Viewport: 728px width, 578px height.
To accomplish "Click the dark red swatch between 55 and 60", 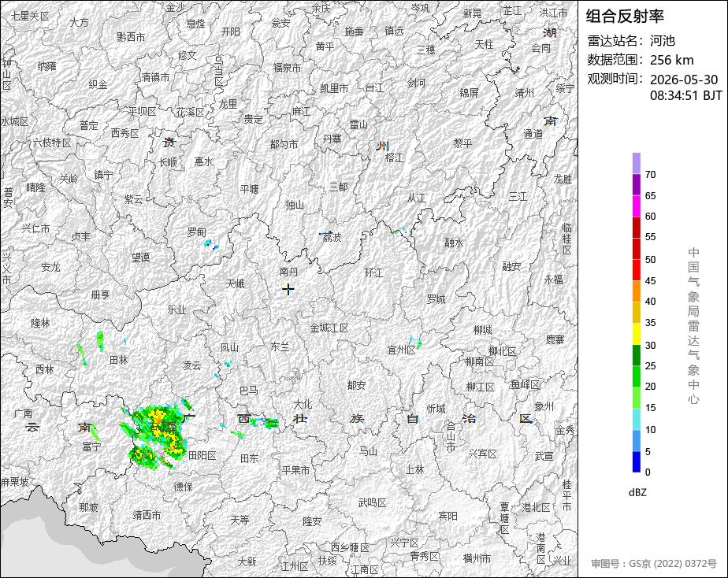I will [x=637, y=228].
